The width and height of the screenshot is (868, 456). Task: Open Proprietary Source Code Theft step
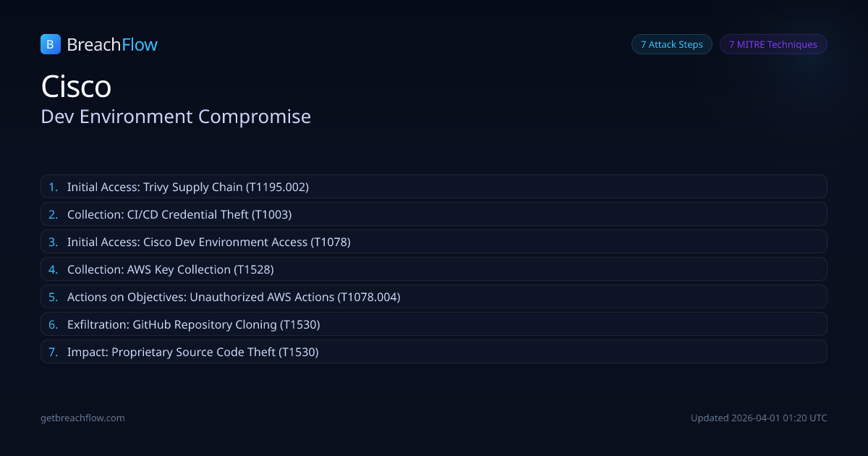(x=192, y=352)
